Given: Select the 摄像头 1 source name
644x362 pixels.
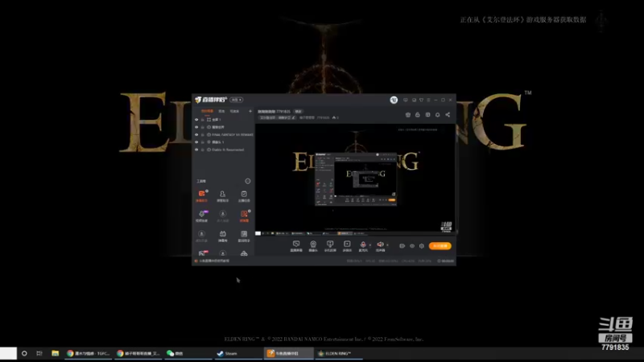Looking at the screenshot, I should [218, 142].
